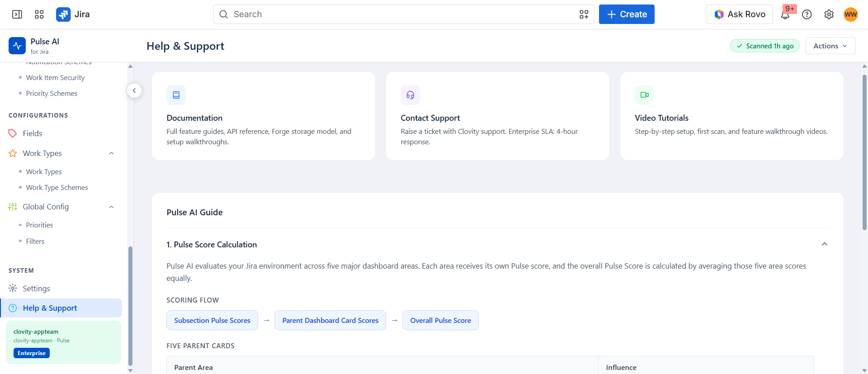Open the Work Types sub-item

[44, 172]
